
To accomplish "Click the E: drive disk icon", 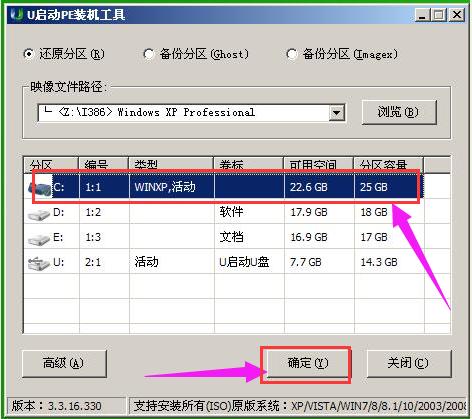I will click(x=39, y=239).
